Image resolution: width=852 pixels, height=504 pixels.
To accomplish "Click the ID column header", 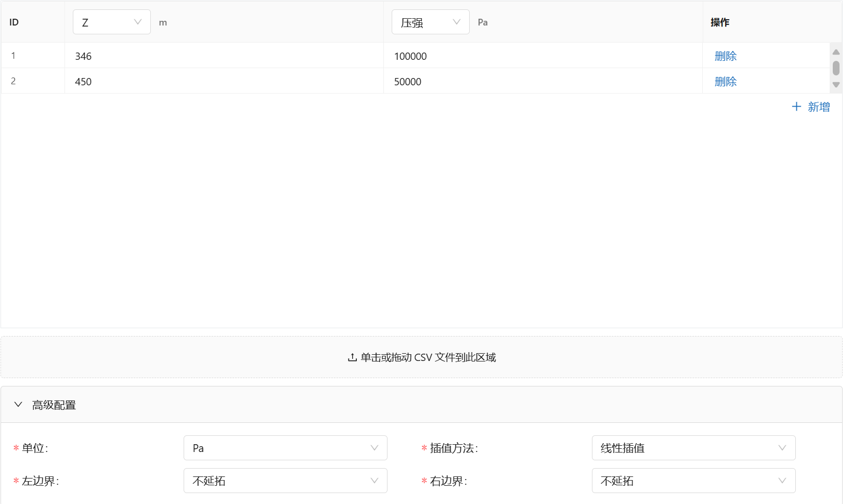I will pos(33,22).
